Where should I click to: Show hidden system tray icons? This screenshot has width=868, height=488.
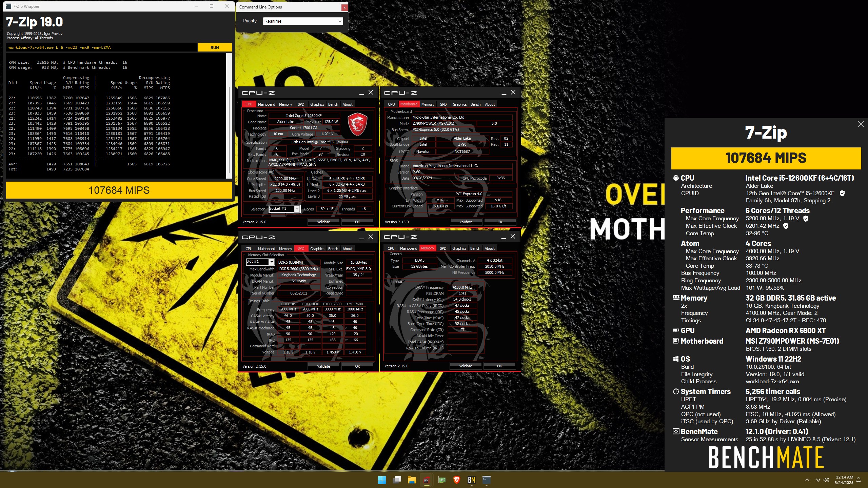pos(807,480)
